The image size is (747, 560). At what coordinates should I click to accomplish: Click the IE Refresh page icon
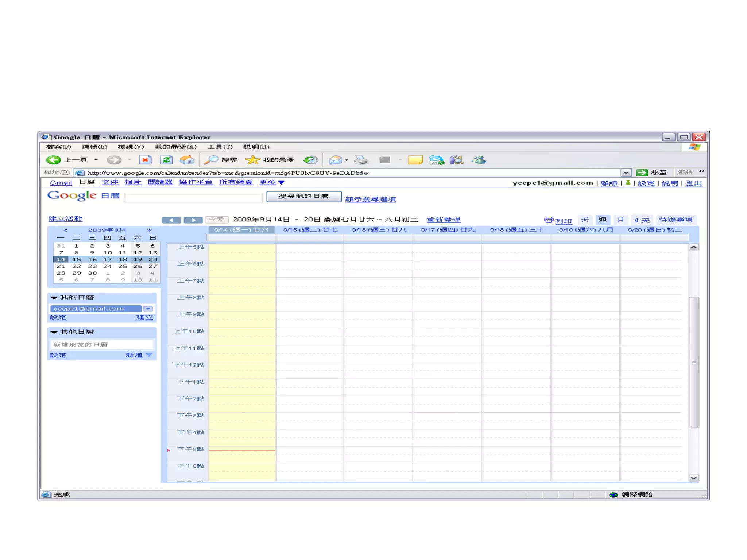[166, 160]
